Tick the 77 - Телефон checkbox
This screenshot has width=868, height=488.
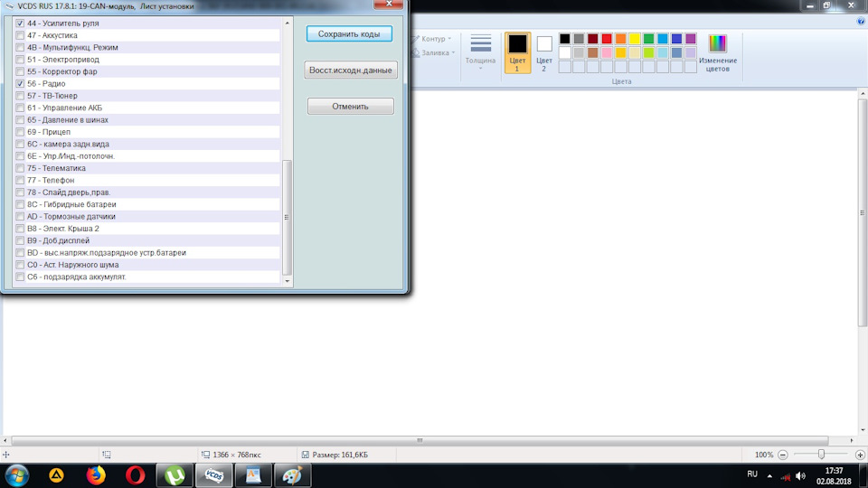click(x=20, y=181)
